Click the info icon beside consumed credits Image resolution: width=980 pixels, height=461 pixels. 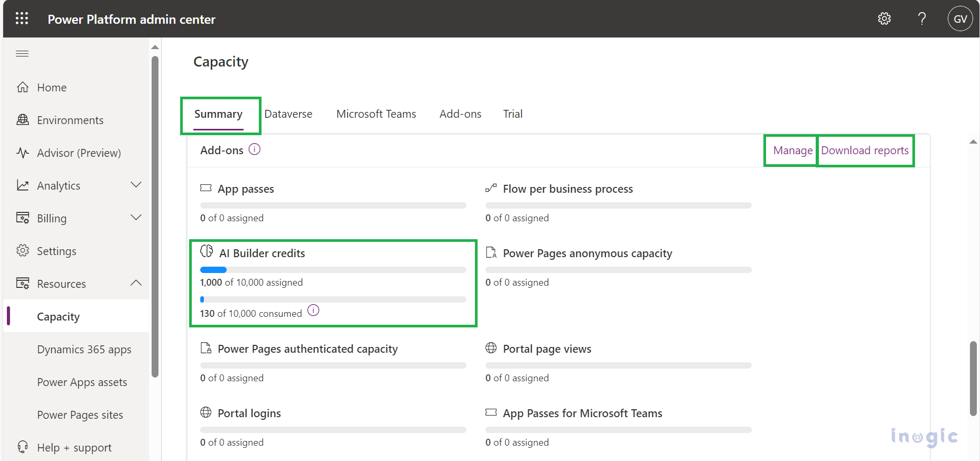pos(313,310)
